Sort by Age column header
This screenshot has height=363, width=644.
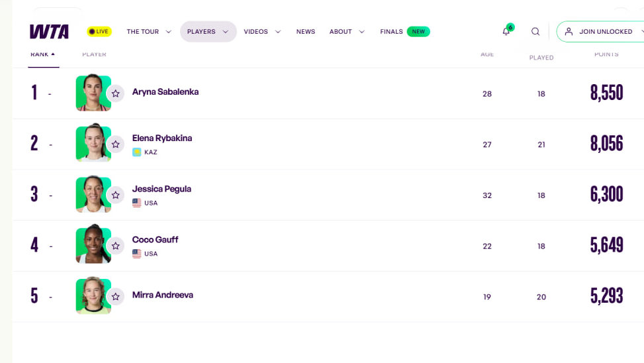(x=487, y=54)
